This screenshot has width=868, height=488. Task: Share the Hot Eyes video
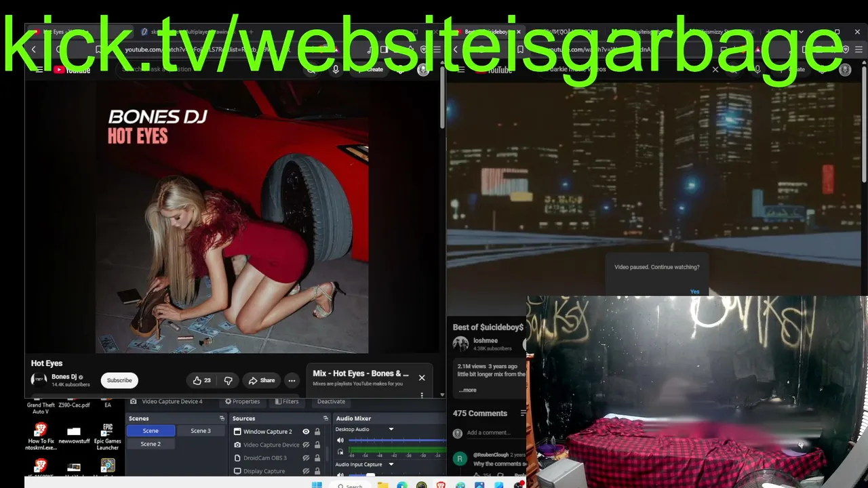[261, 380]
